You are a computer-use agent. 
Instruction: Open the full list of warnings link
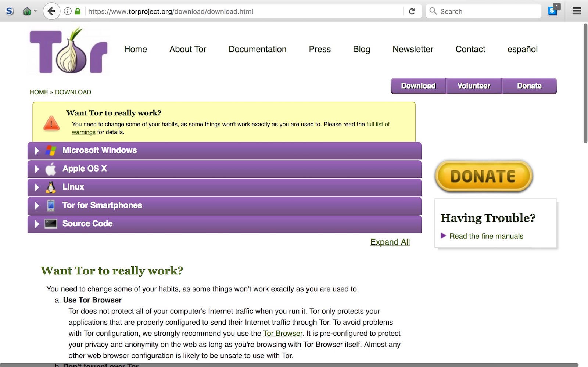click(378, 124)
